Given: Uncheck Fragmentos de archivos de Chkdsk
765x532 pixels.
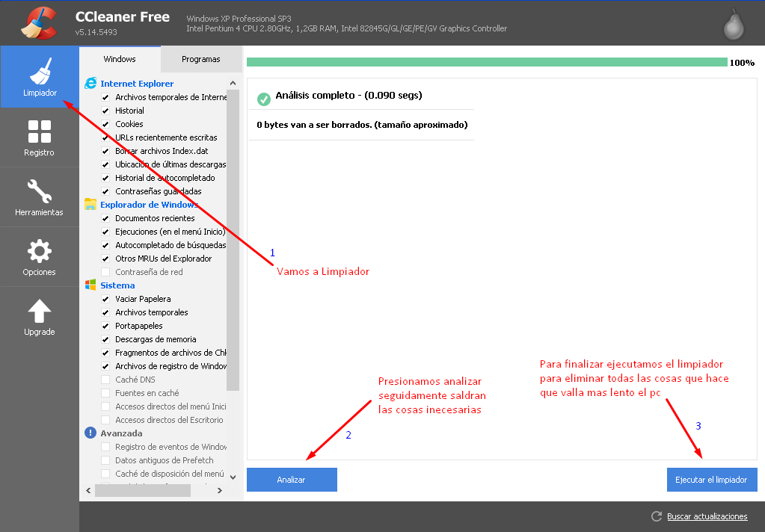Looking at the screenshot, I should click(105, 353).
